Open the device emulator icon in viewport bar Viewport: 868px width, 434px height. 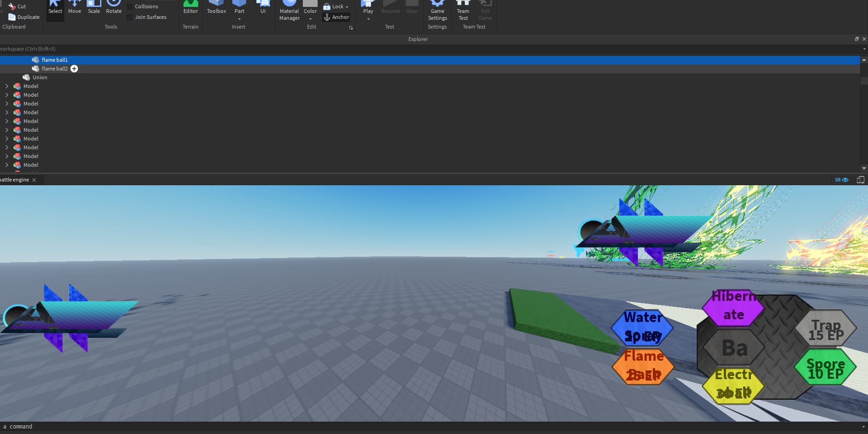click(x=860, y=180)
